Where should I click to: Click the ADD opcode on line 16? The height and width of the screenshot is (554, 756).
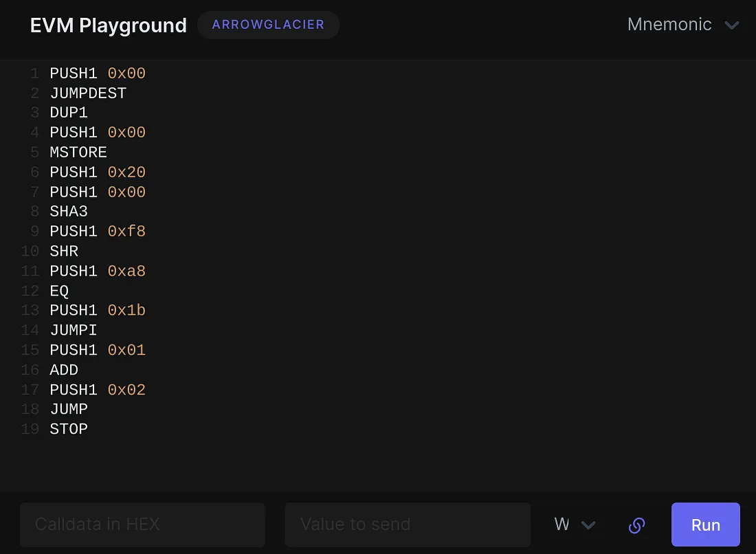point(64,370)
